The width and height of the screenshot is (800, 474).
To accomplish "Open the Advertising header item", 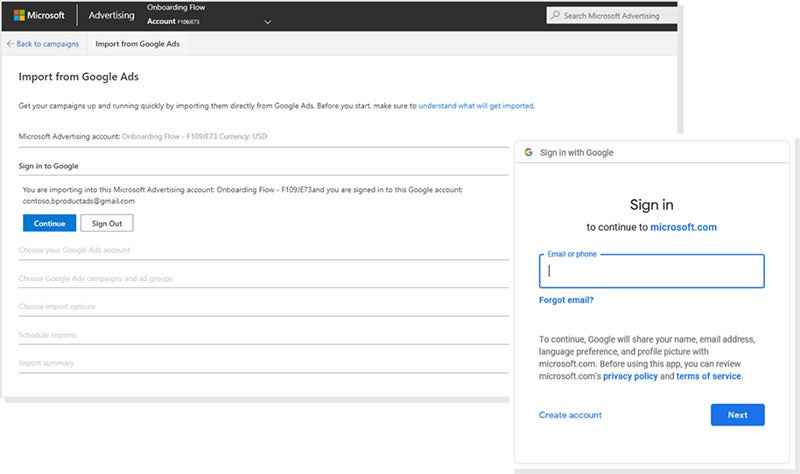I will point(111,15).
